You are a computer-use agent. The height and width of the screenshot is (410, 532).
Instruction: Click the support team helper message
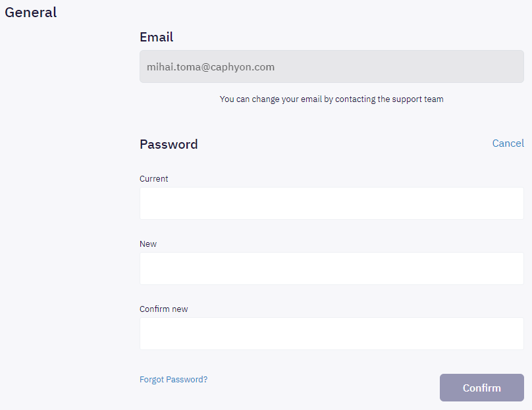(331, 99)
